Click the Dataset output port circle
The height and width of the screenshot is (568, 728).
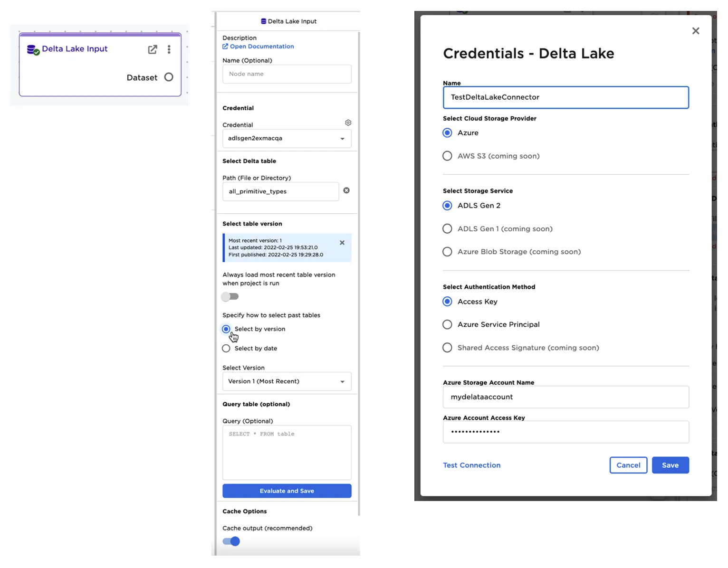click(x=169, y=77)
